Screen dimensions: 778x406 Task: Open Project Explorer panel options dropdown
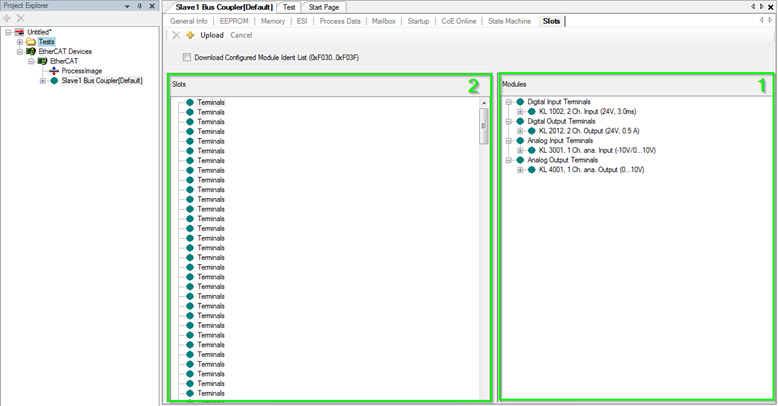point(127,6)
